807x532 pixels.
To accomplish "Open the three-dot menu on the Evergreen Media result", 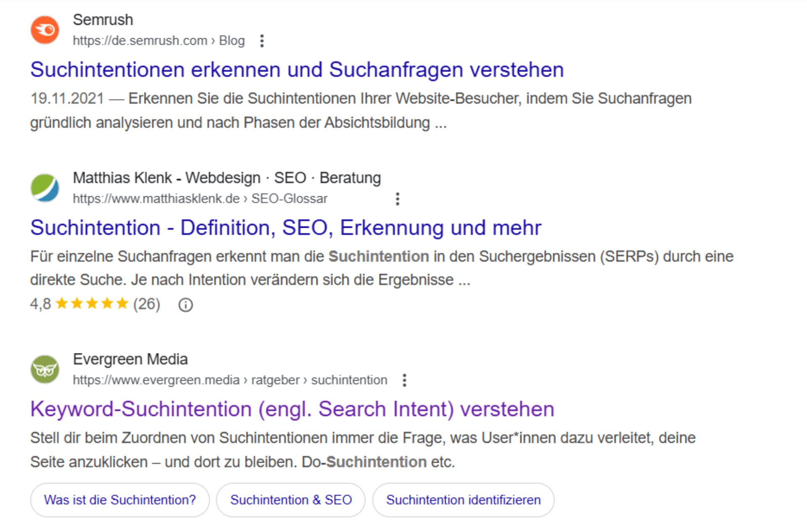I will tap(404, 379).
